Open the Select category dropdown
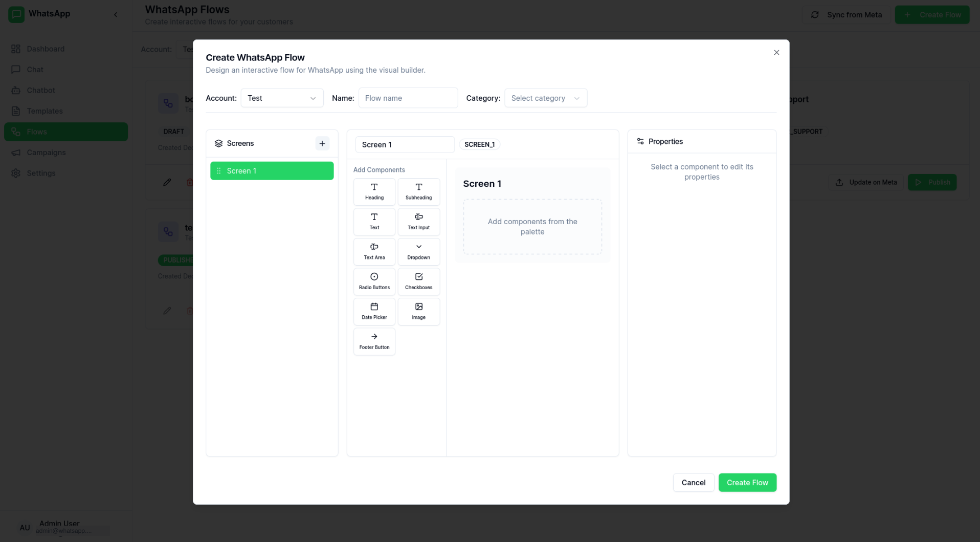 pos(545,98)
